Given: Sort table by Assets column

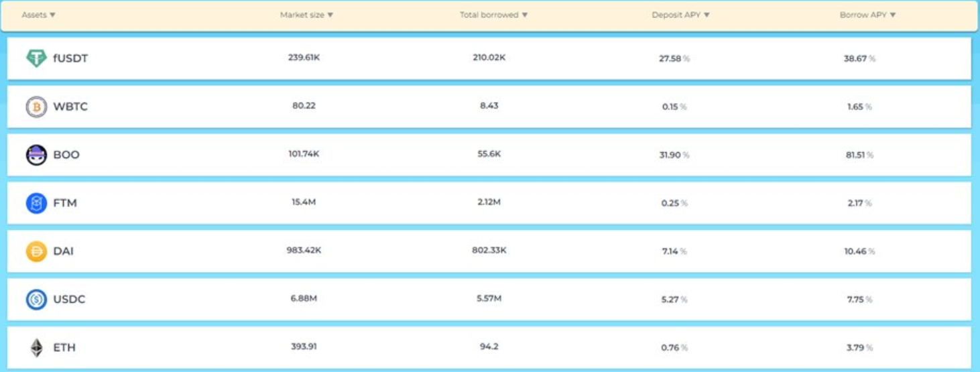Looking at the screenshot, I should 38,15.
